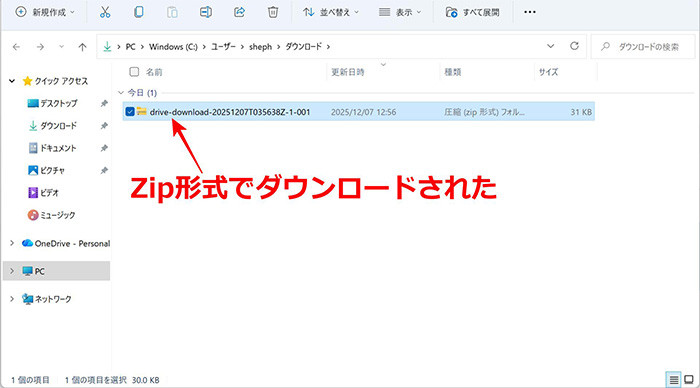
Task: Sort by 種類 column header
Action: 453,72
